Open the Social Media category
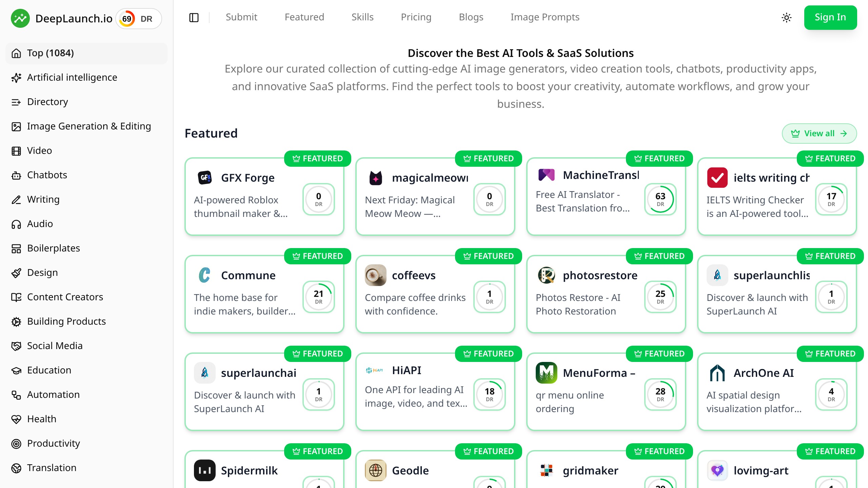 click(x=86, y=346)
